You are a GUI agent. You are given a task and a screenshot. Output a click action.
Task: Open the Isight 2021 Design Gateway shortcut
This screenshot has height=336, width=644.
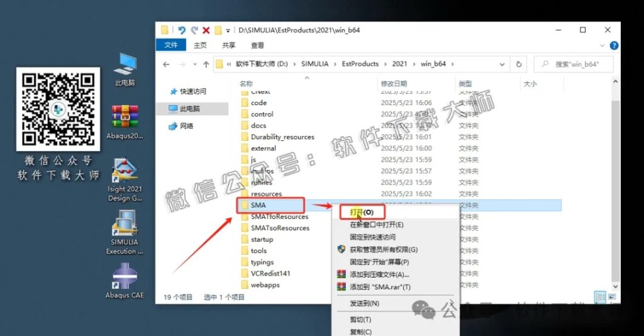point(125,179)
